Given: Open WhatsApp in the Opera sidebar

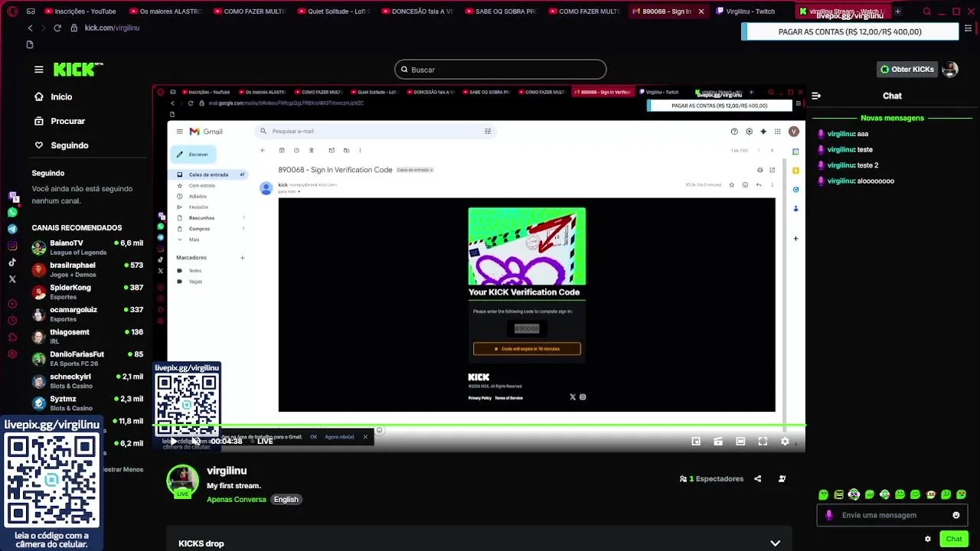Looking at the screenshot, I should [12, 213].
